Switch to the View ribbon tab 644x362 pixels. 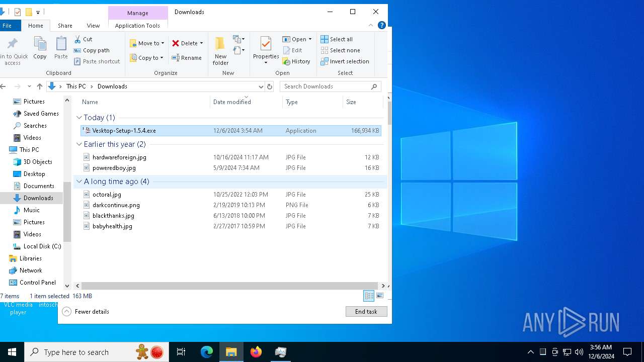(93, 26)
